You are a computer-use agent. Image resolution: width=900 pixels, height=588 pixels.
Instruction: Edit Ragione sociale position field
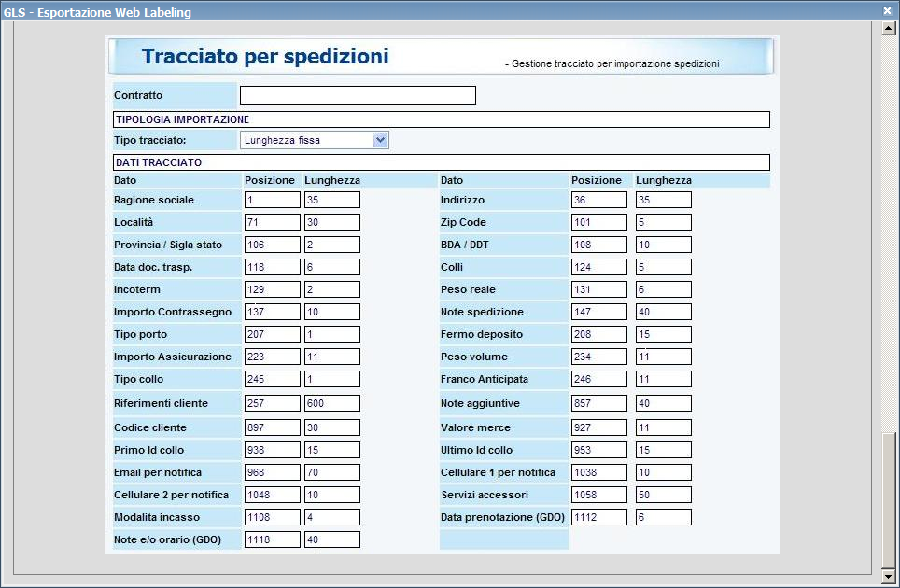(272, 200)
